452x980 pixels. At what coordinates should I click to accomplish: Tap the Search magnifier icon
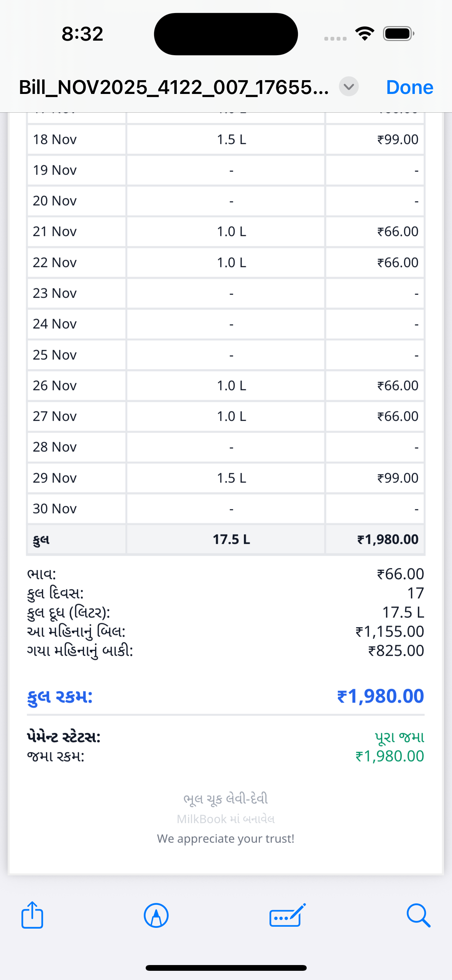point(418,915)
